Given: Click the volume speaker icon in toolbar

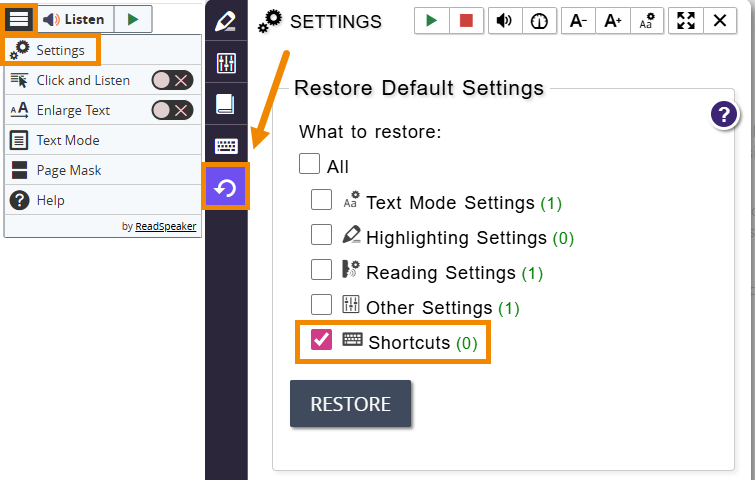Looking at the screenshot, I should pos(505,21).
